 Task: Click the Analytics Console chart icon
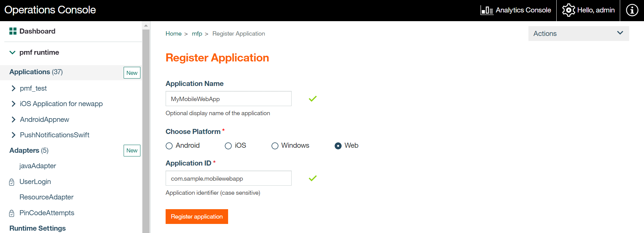tap(486, 10)
